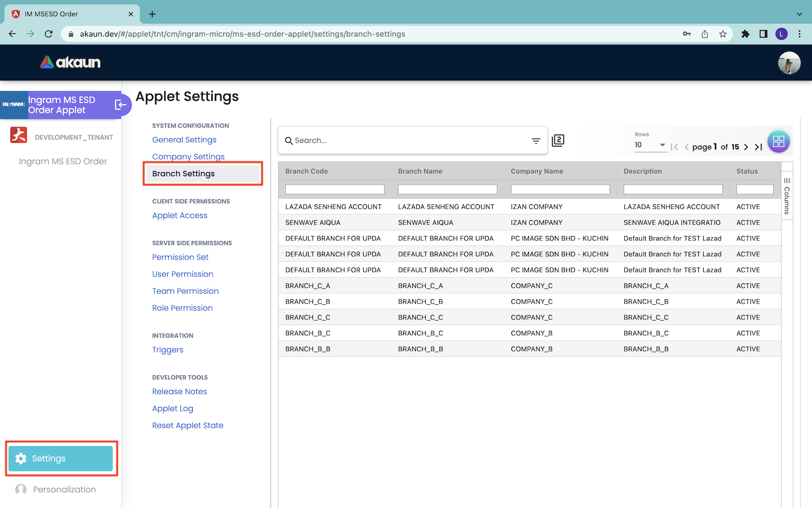
Task: Go to the next page arrow
Action: 746,147
